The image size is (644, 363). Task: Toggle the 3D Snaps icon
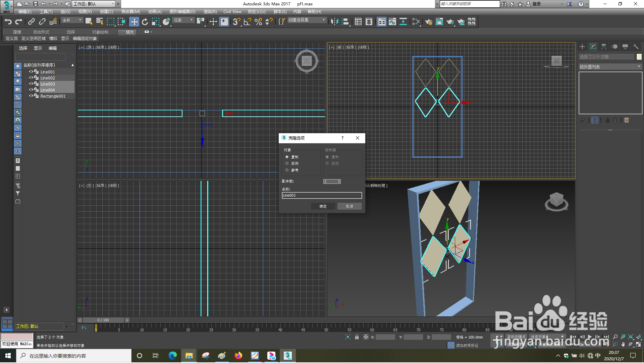pos(236,22)
